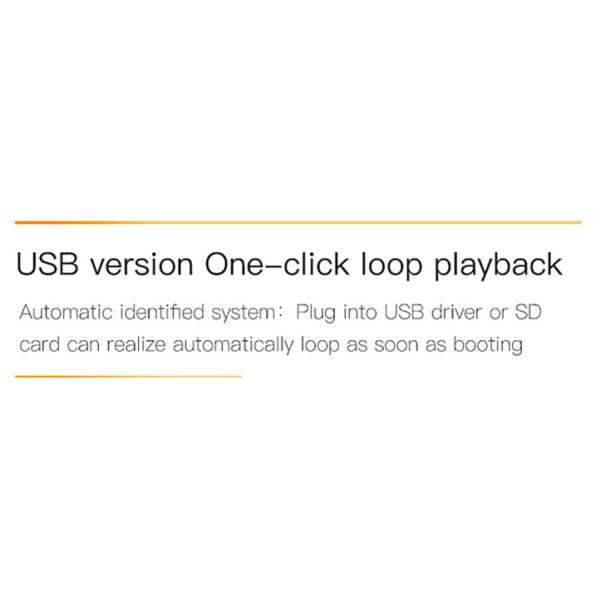The height and width of the screenshot is (600, 600).
Task: Click "USB" in the gray description line
Action: coord(404,312)
